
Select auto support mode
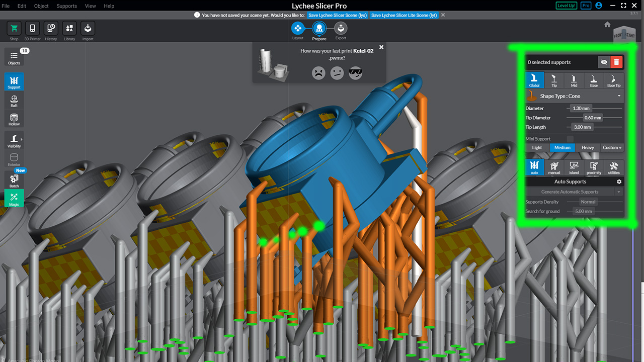(x=534, y=167)
